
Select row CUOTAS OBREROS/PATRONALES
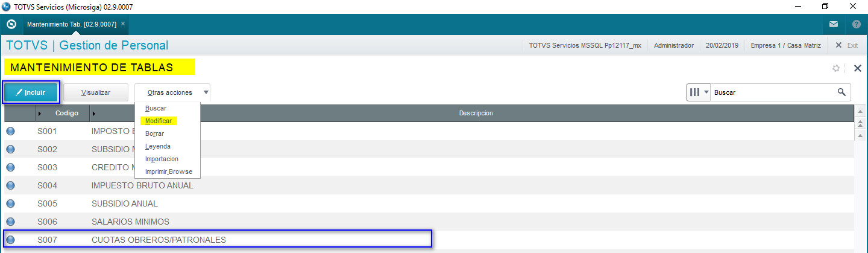(429, 240)
